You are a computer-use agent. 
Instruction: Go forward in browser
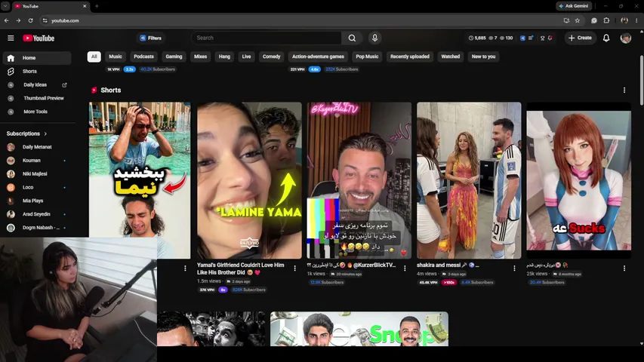click(18, 20)
